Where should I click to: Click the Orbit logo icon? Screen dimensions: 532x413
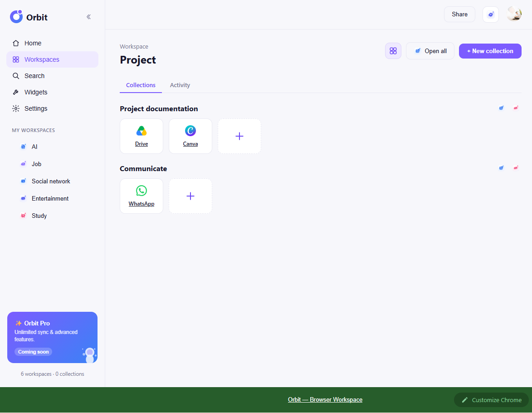click(16, 17)
